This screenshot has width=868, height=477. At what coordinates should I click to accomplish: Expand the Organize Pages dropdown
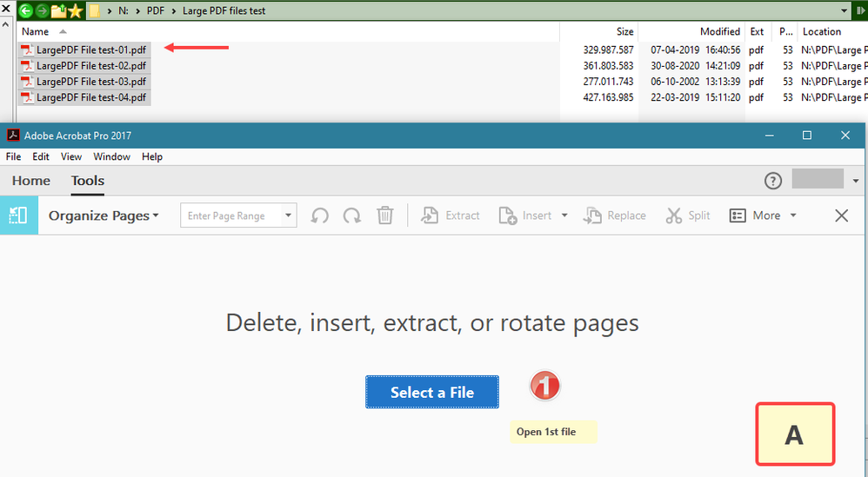point(104,215)
